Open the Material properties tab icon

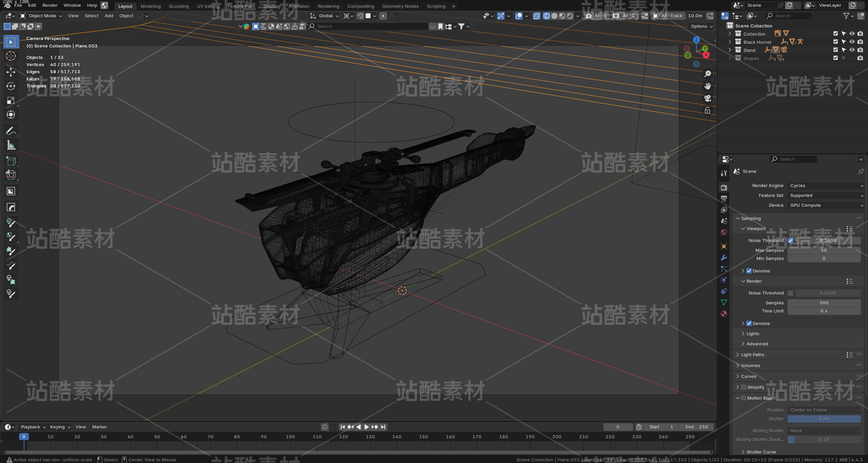pos(724,313)
